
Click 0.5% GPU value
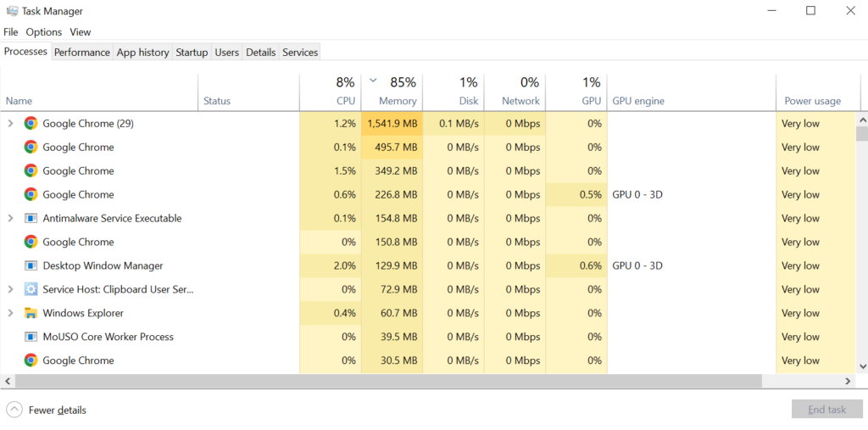pyautogui.click(x=590, y=194)
